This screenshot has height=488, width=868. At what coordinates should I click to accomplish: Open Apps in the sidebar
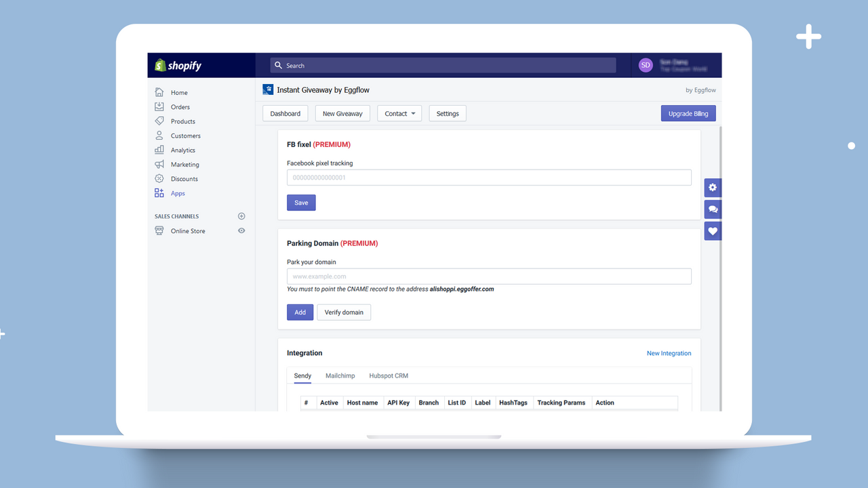[x=178, y=193]
